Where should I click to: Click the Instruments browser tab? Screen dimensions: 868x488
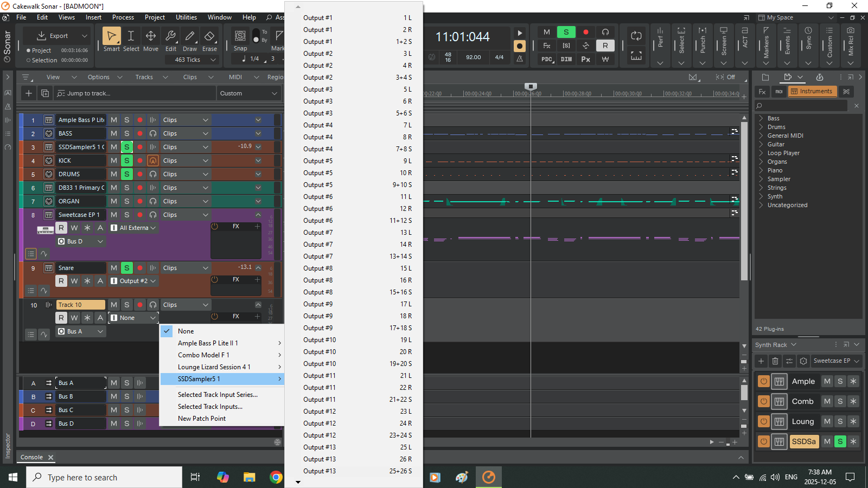pos(812,91)
